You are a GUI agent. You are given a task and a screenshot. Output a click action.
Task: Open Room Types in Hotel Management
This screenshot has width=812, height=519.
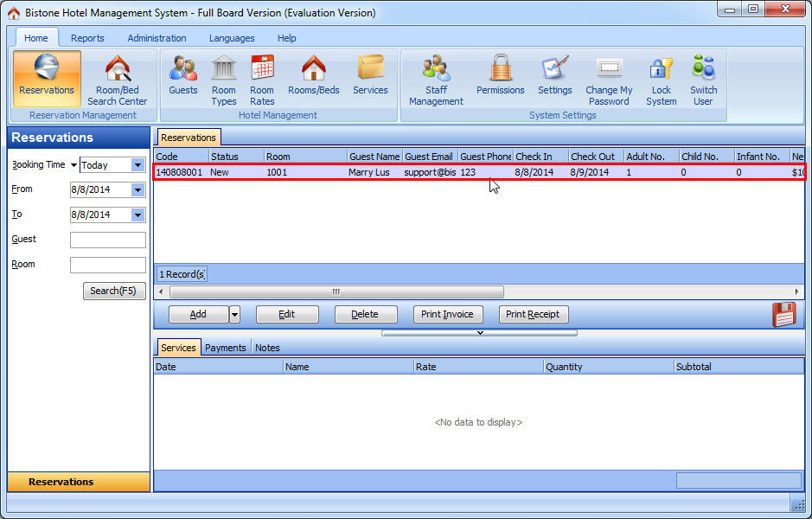tap(224, 78)
